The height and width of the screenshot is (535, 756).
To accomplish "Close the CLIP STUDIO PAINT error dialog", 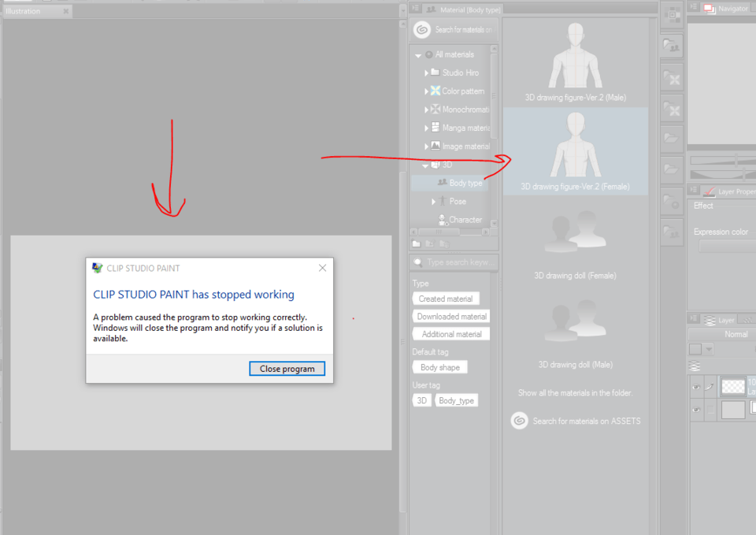I will [323, 268].
